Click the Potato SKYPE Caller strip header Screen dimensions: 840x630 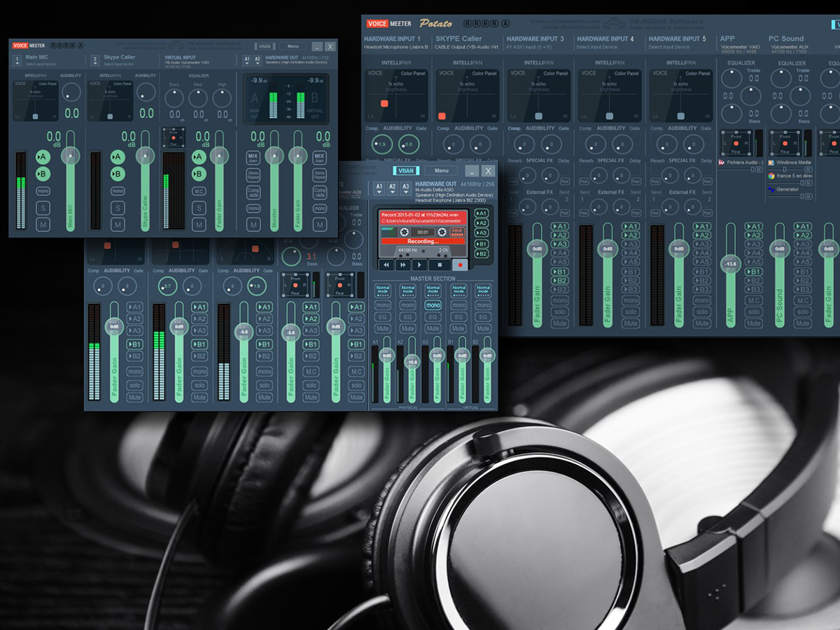[x=458, y=38]
